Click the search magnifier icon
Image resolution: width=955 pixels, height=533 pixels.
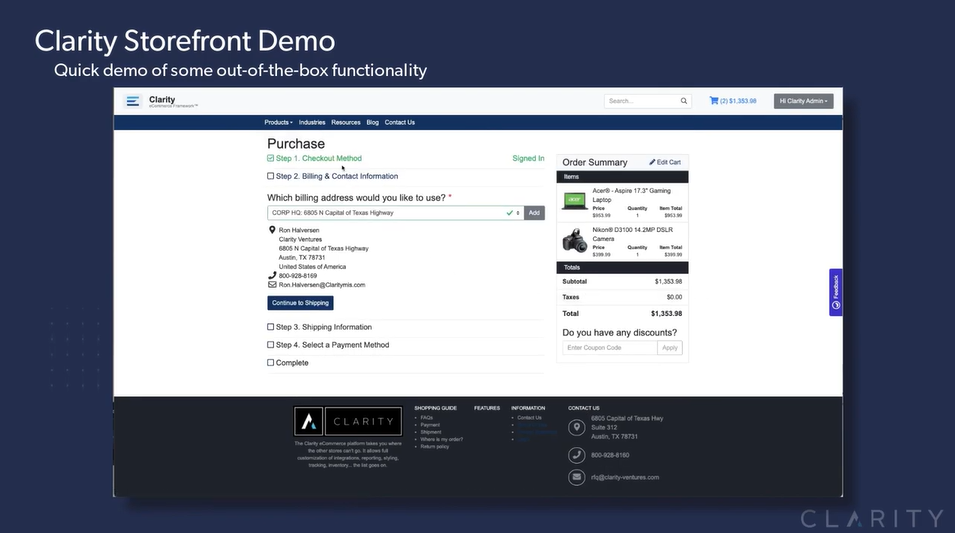[x=683, y=101]
